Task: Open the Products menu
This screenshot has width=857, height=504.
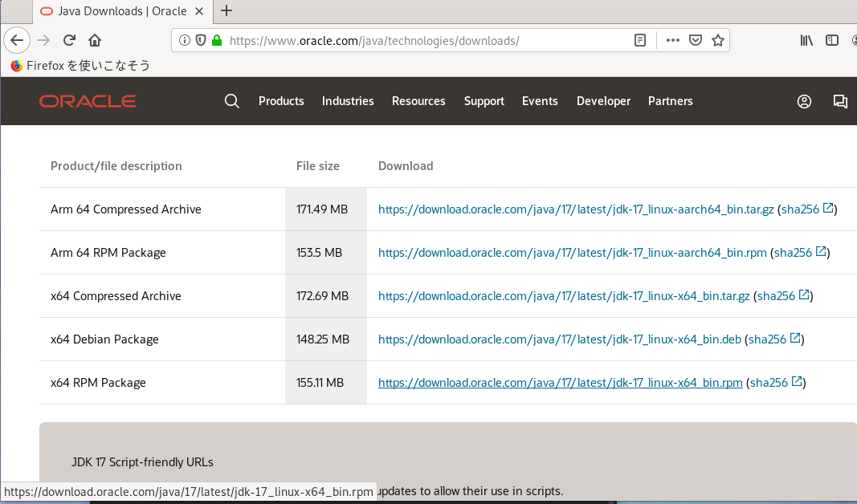Action: pyautogui.click(x=281, y=101)
